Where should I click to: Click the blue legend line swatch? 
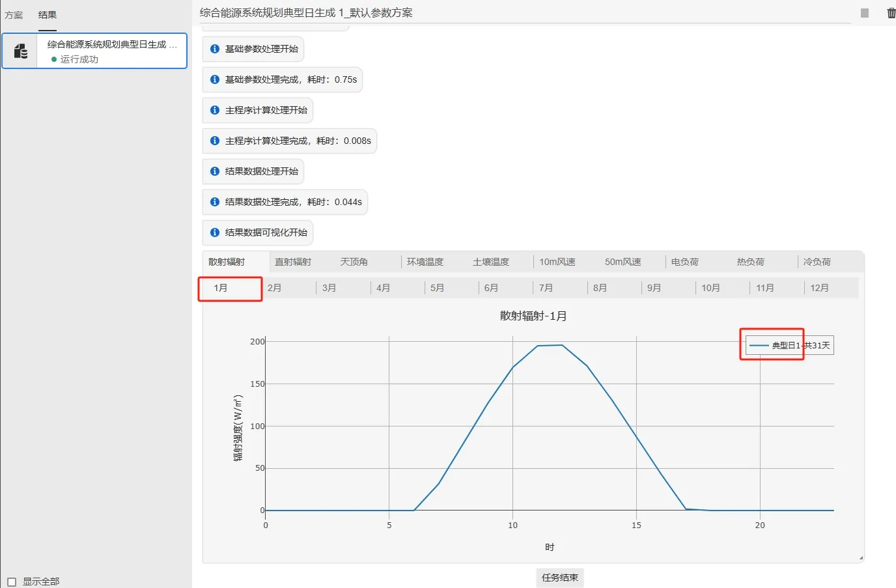coord(759,346)
